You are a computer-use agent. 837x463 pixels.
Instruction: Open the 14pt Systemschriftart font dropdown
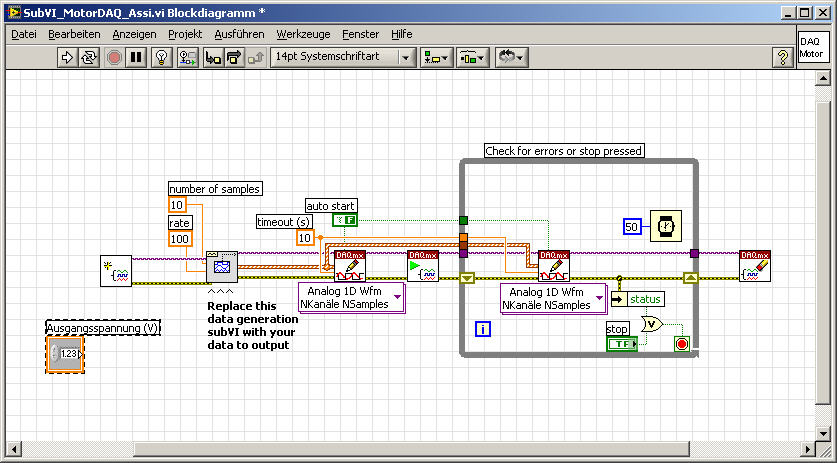click(343, 57)
